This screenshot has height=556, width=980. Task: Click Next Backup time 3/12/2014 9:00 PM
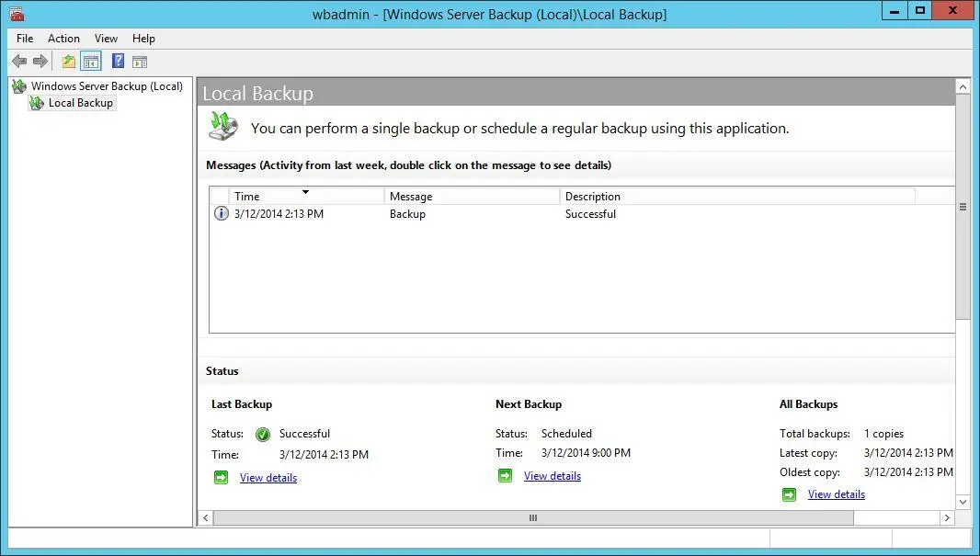pyautogui.click(x=586, y=453)
